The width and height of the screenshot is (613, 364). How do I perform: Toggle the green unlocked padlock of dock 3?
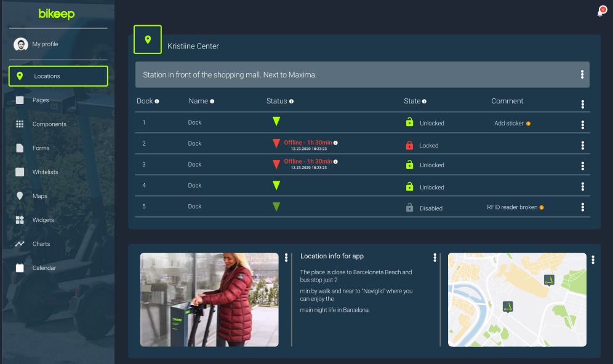point(409,164)
